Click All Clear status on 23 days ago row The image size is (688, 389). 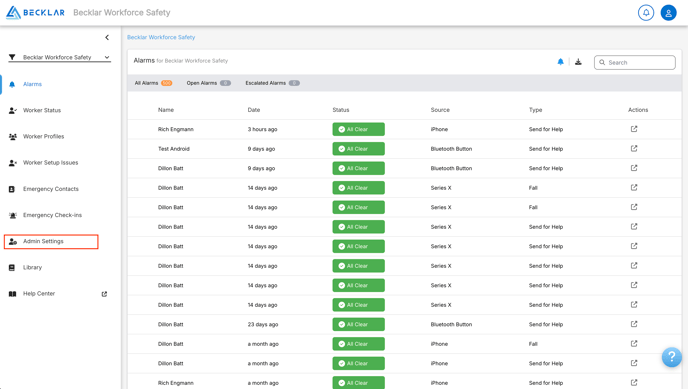click(x=358, y=325)
